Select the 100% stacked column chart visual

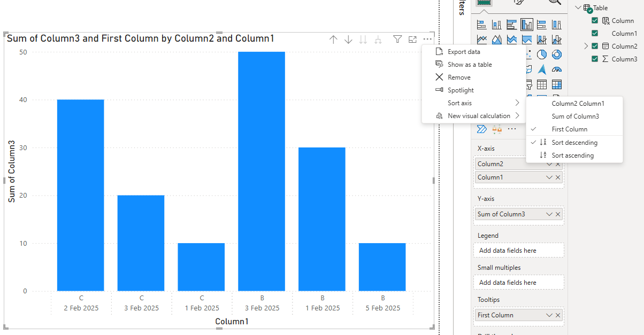[556, 25]
